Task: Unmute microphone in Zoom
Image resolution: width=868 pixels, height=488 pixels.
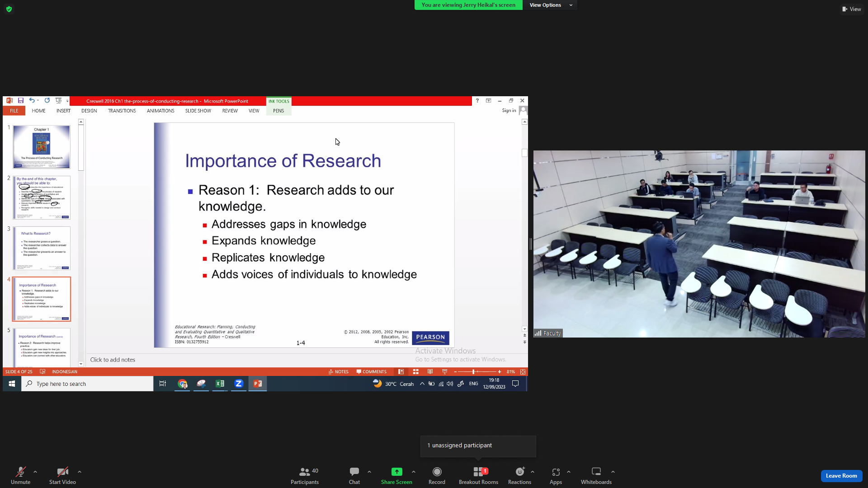Action: [21, 476]
